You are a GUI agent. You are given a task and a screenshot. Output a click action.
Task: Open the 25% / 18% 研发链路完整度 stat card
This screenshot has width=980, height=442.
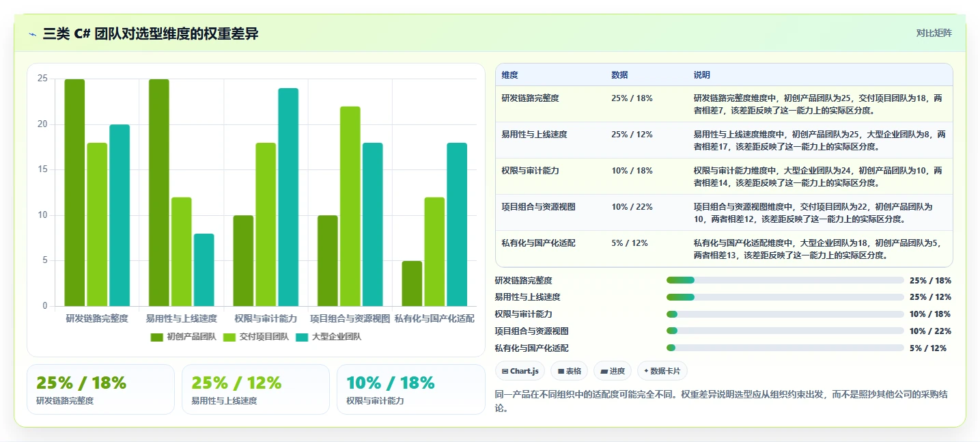(100, 389)
